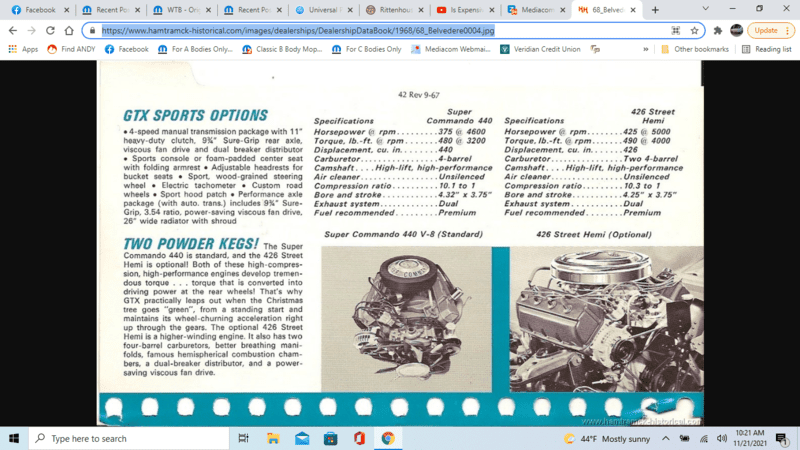Open File Explorer from the taskbar

pyautogui.click(x=273, y=438)
